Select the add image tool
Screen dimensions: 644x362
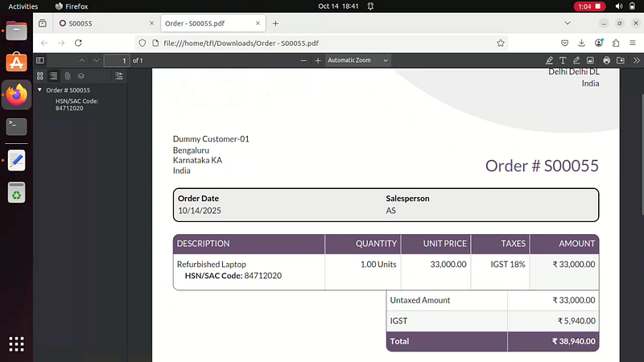click(x=590, y=60)
